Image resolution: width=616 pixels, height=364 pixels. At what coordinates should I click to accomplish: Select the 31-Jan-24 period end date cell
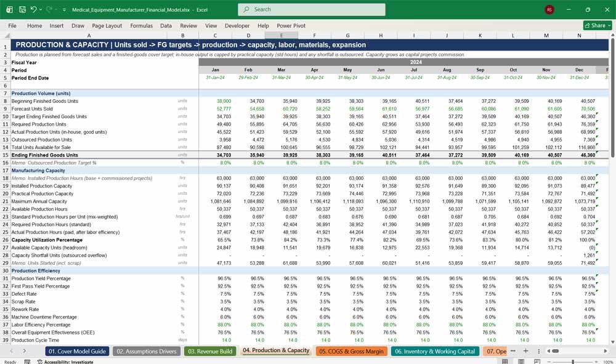pos(215,78)
